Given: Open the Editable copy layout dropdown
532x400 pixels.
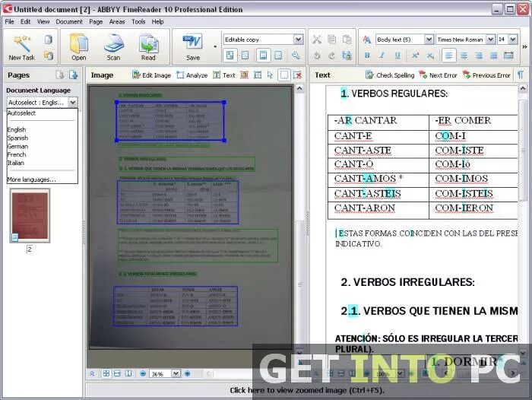Looking at the screenshot, I should tap(298, 40).
